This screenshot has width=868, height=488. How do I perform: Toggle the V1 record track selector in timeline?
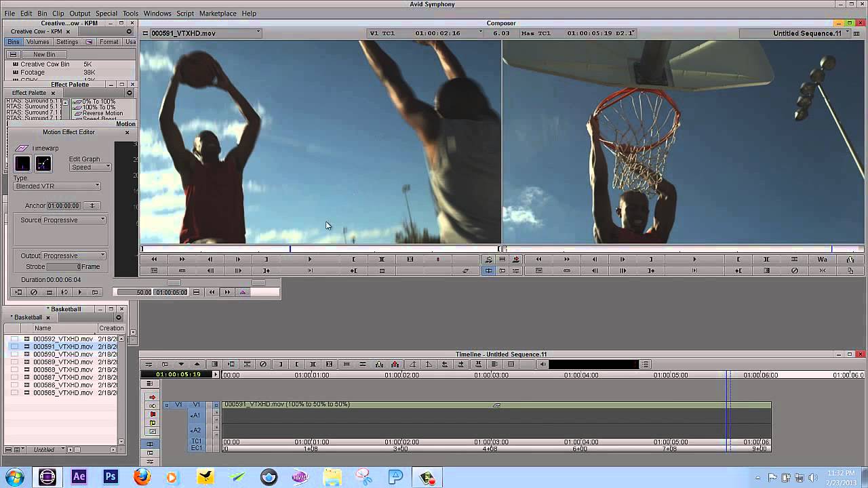tap(197, 405)
